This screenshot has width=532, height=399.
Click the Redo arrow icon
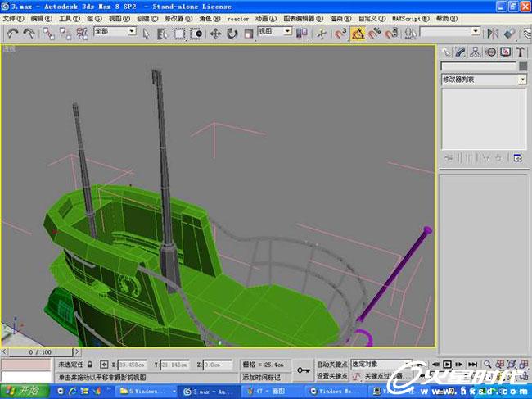tap(29, 34)
